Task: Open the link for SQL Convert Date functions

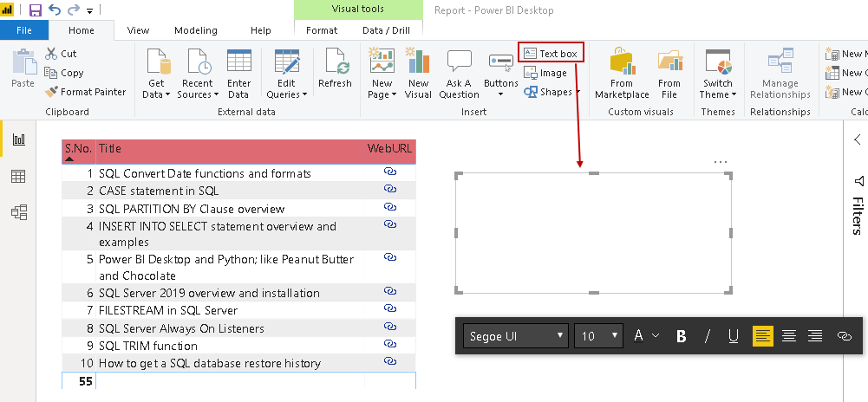Action: point(390,172)
